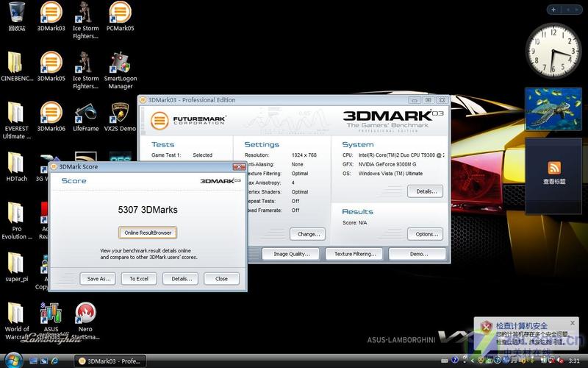Click the Windows Start orb
The image size is (588, 368).
[x=14, y=361]
